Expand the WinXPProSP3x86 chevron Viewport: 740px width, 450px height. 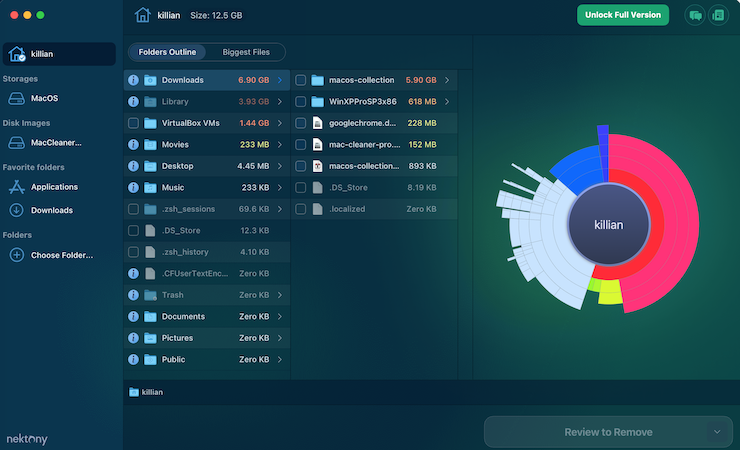(x=447, y=101)
